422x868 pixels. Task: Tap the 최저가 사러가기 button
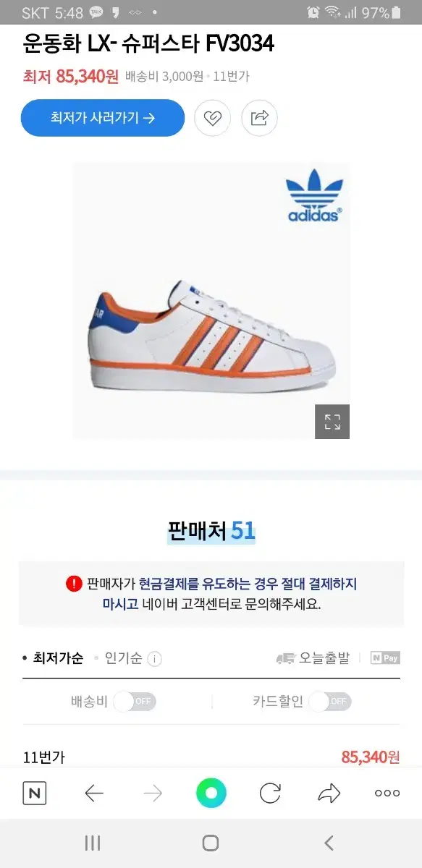pos(103,118)
